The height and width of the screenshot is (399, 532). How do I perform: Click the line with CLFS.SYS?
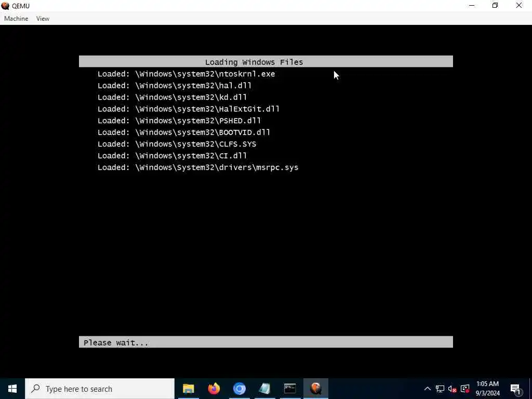tap(177, 144)
